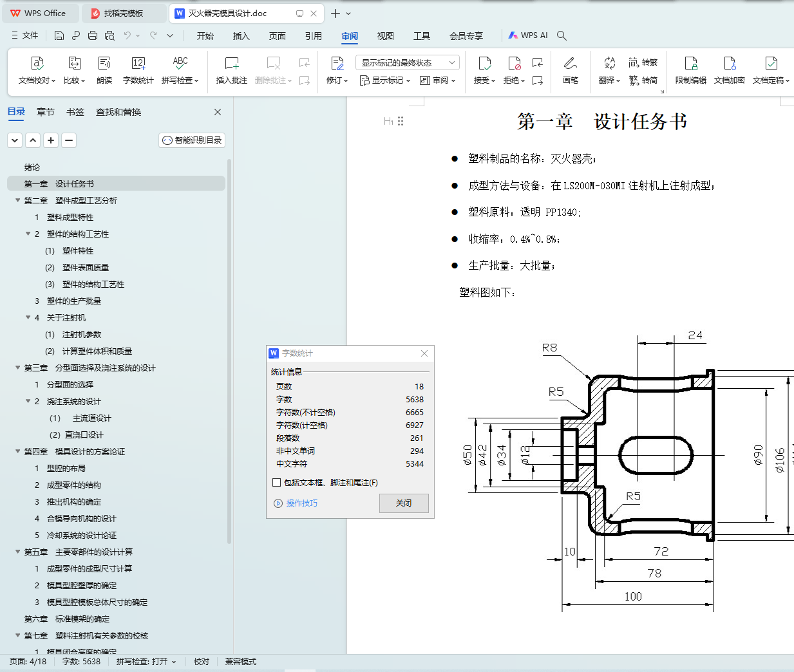The height and width of the screenshot is (672, 794).
Task: Click 字数: 5638 in status bar
Action: tap(81, 661)
